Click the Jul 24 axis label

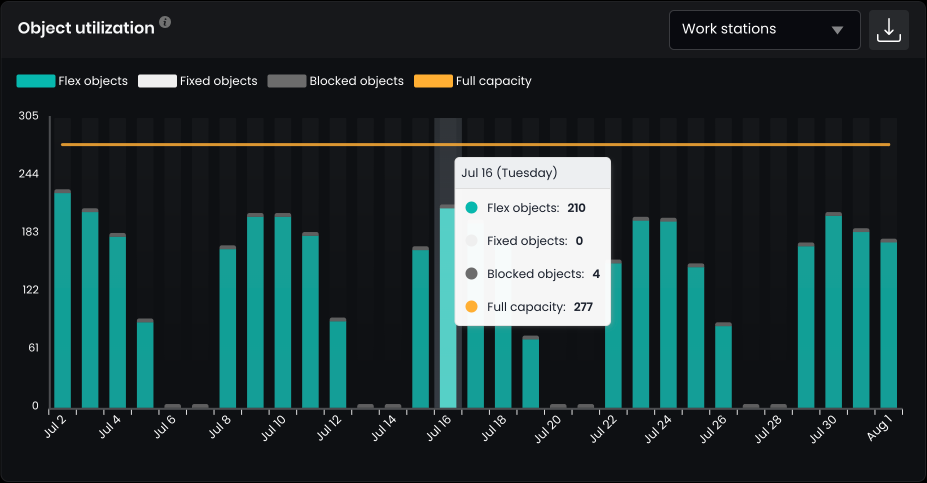(x=658, y=430)
